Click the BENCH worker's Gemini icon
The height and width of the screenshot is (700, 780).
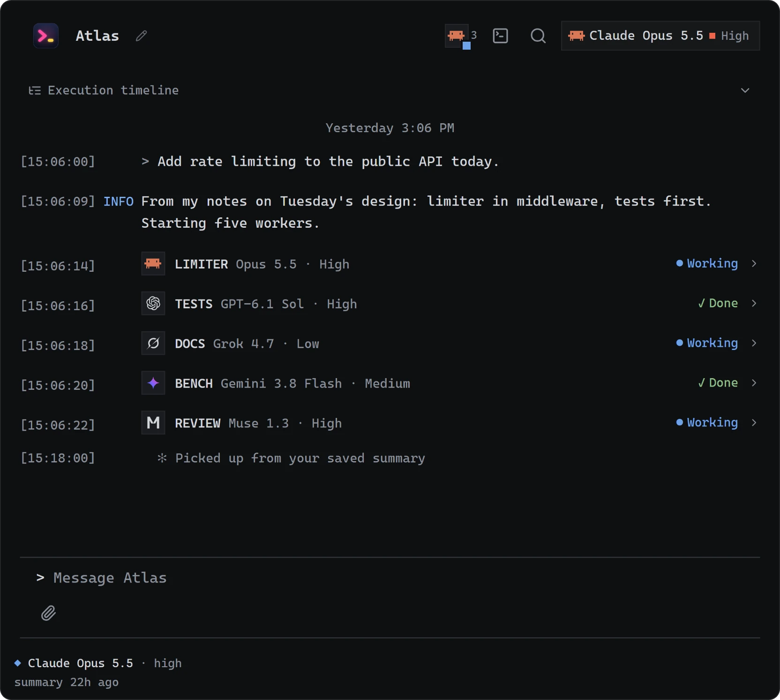pyautogui.click(x=153, y=383)
